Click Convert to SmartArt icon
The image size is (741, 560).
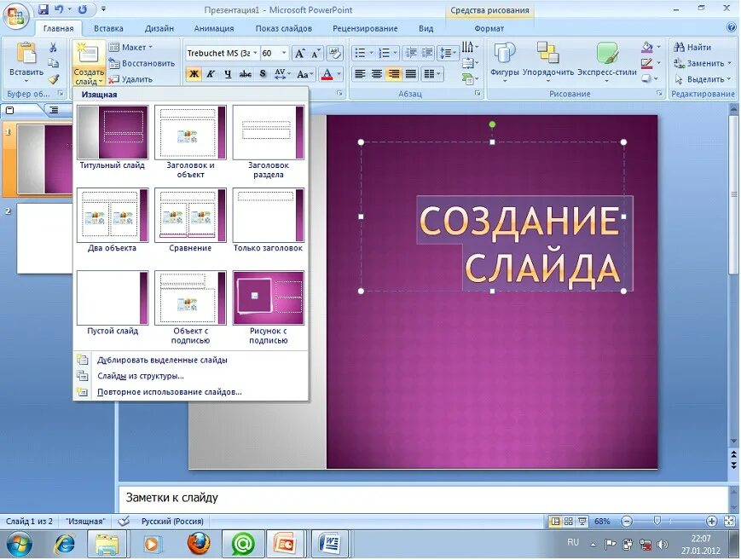[x=470, y=79]
